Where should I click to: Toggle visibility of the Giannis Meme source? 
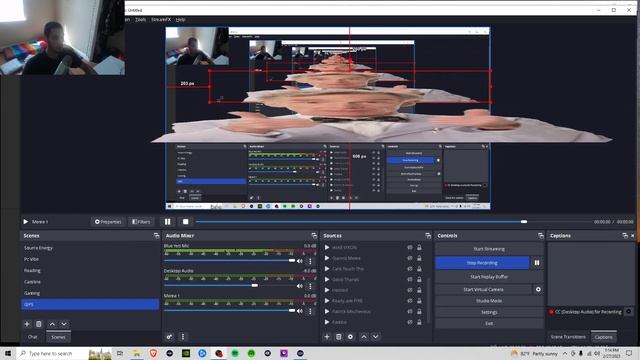410,258
